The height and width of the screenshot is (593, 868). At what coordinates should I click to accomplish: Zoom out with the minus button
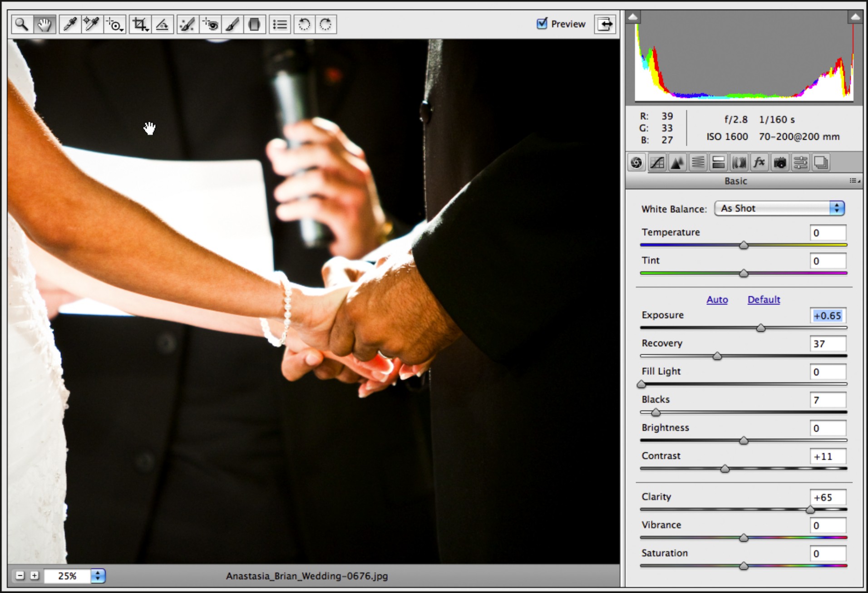pyautogui.click(x=20, y=576)
